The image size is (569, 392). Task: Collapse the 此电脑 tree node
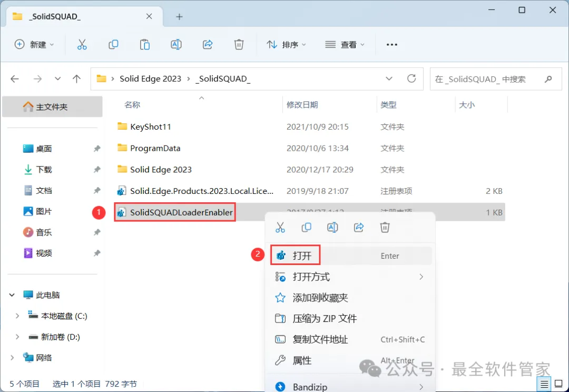coord(12,295)
